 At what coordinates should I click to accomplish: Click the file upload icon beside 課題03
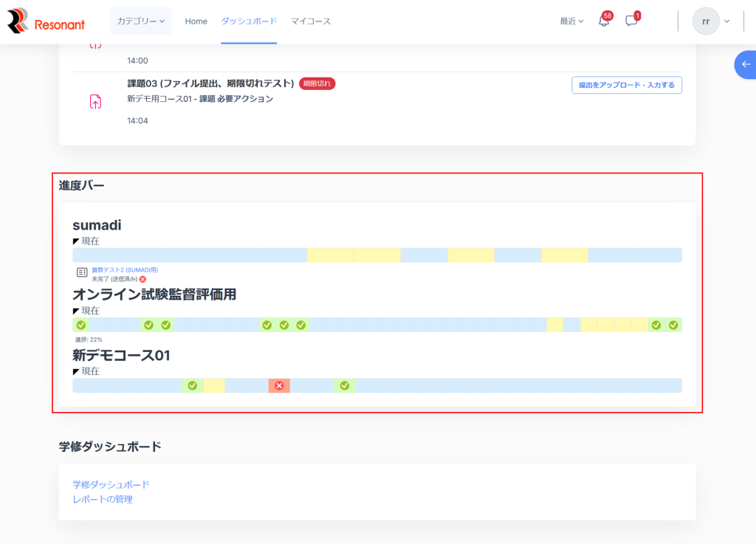point(95,102)
